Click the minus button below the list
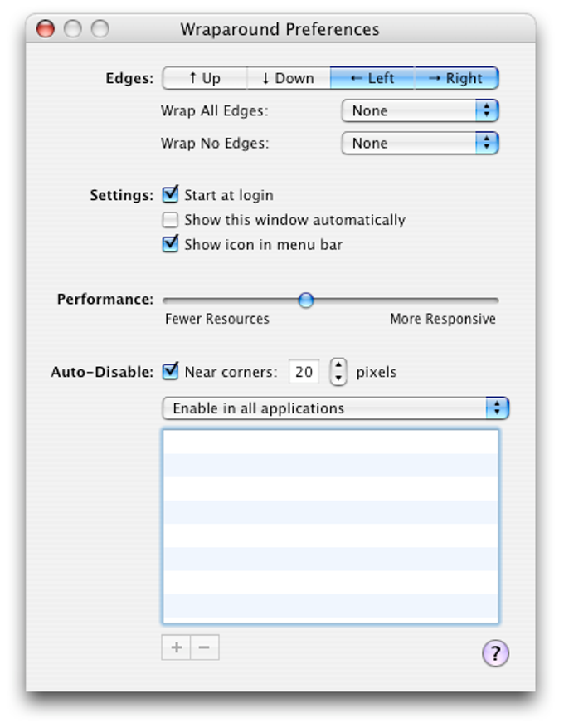The image size is (564, 728). click(x=205, y=647)
